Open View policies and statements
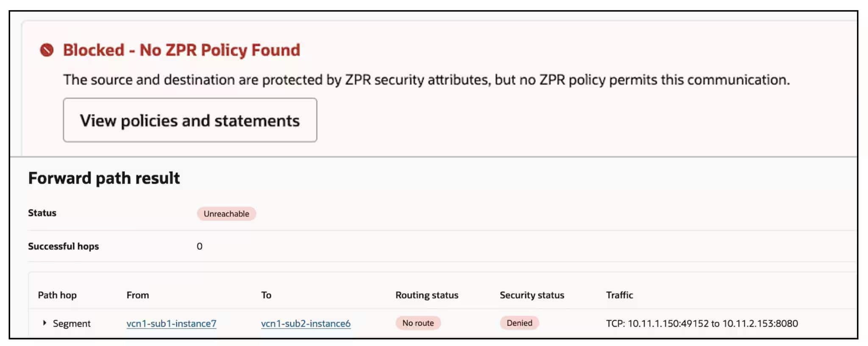Viewport: 868px width, 346px height. coord(190,120)
